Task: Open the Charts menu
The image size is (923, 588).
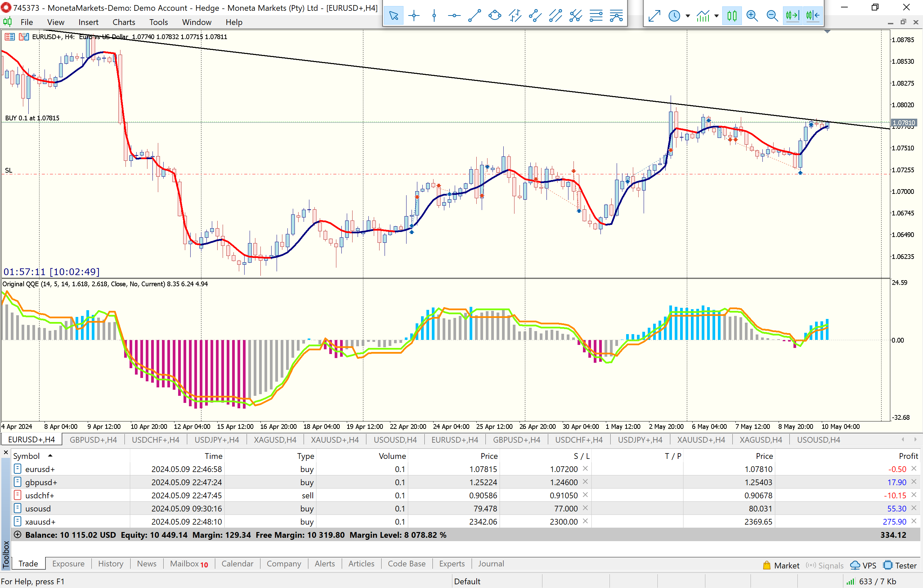Action: coord(123,22)
